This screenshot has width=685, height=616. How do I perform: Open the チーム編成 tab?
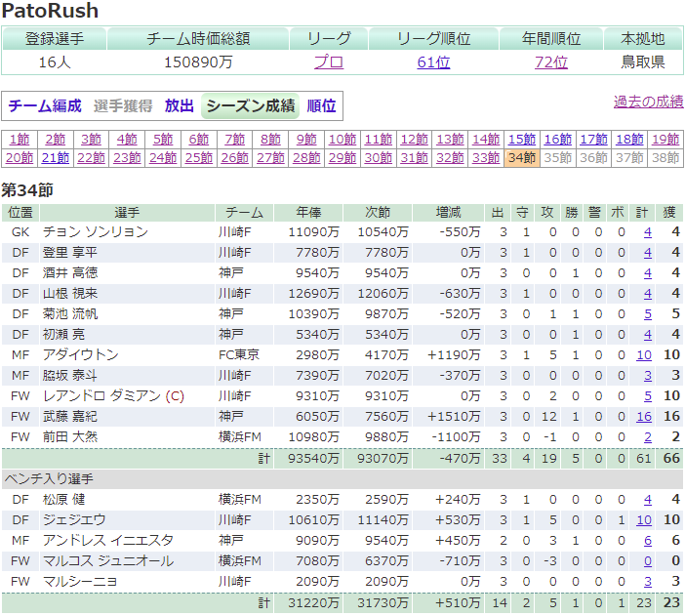(x=45, y=105)
